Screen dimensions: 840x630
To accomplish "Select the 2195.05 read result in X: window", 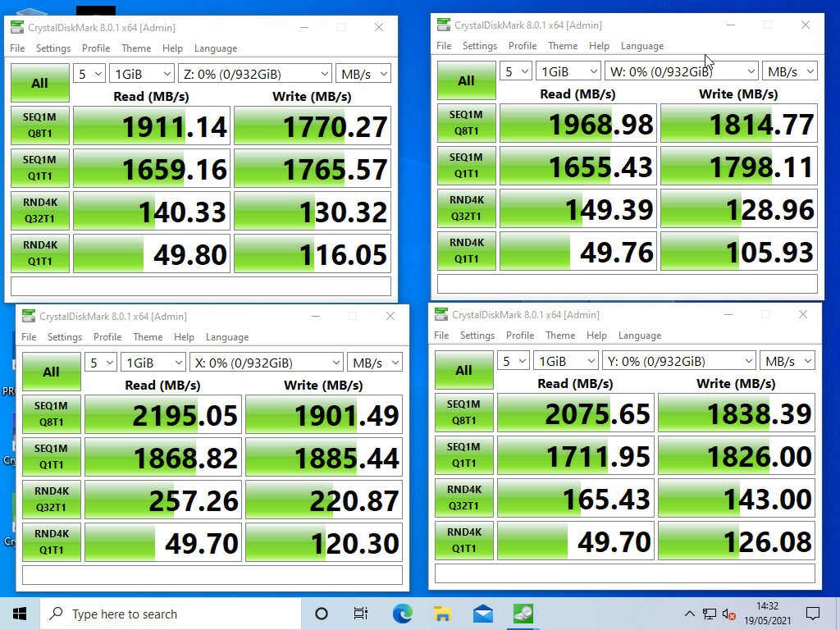I will [x=163, y=414].
